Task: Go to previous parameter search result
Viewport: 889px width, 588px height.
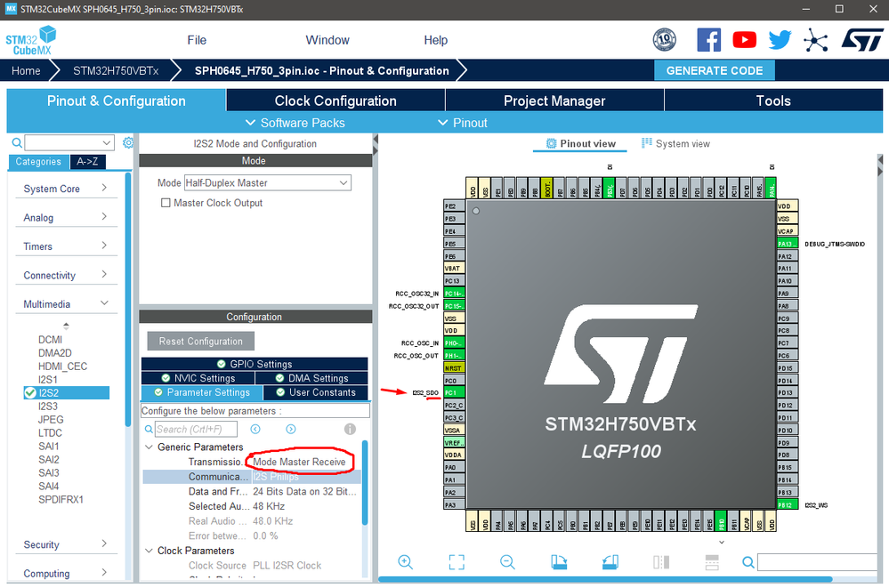Action: click(255, 430)
